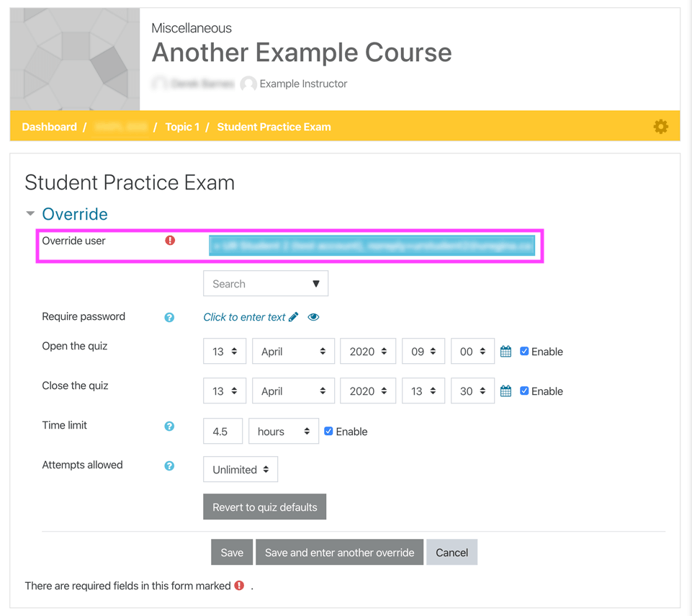The image size is (692, 616).
Task: Open the time limit hours unit dropdown
Action: coord(283,431)
